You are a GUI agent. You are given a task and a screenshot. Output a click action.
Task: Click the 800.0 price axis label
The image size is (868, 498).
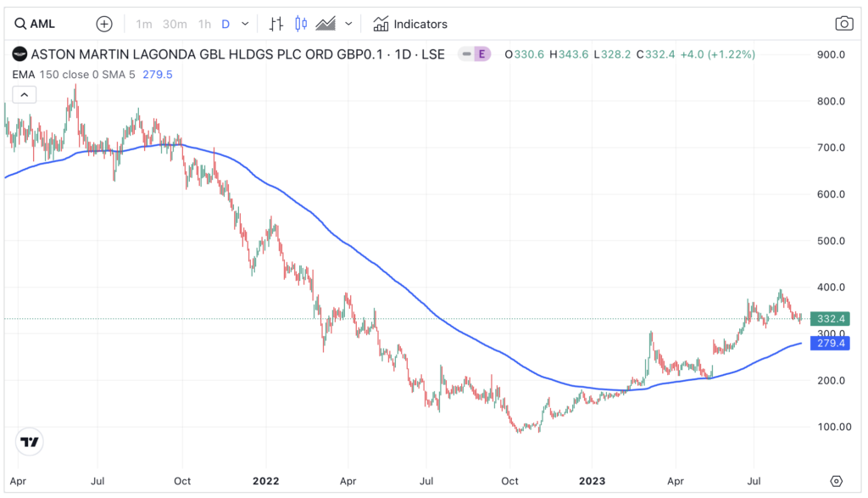click(831, 101)
